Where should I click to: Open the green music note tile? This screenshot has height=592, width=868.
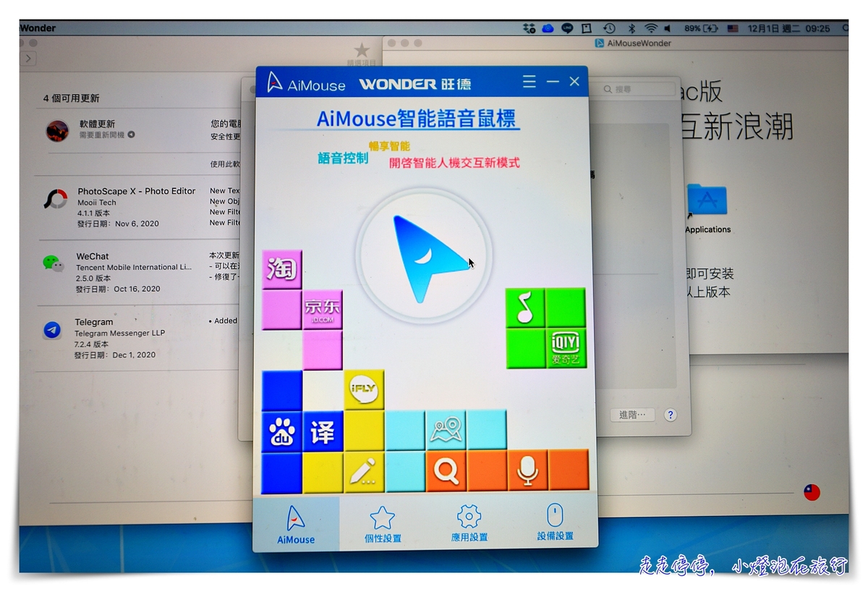click(x=525, y=308)
